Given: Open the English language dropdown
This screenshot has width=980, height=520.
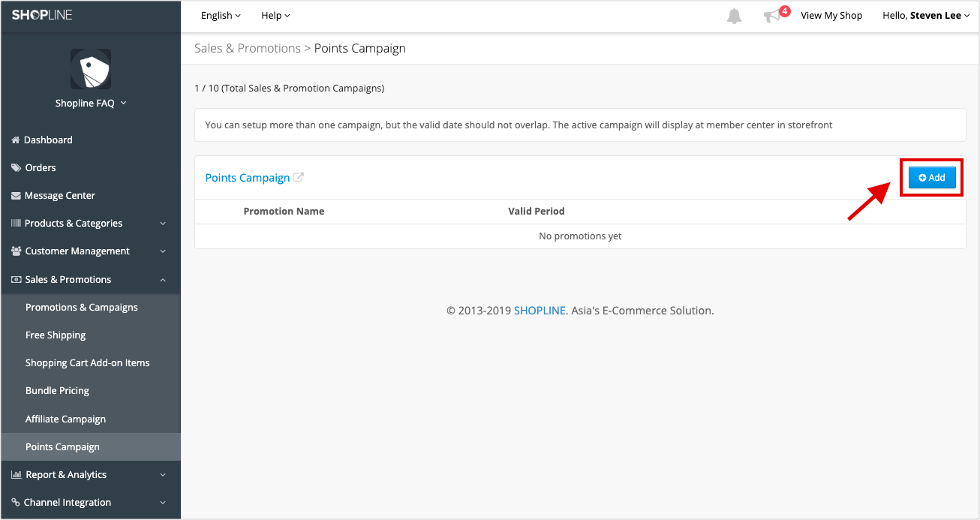Looking at the screenshot, I should click(x=220, y=15).
